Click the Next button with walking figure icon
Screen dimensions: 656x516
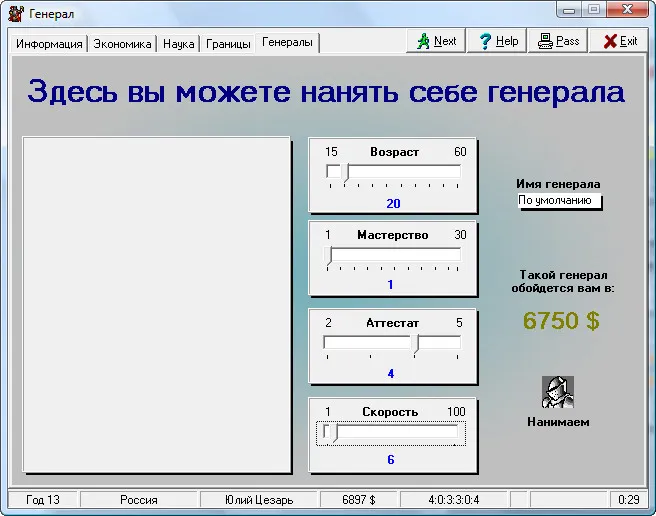click(436, 41)
